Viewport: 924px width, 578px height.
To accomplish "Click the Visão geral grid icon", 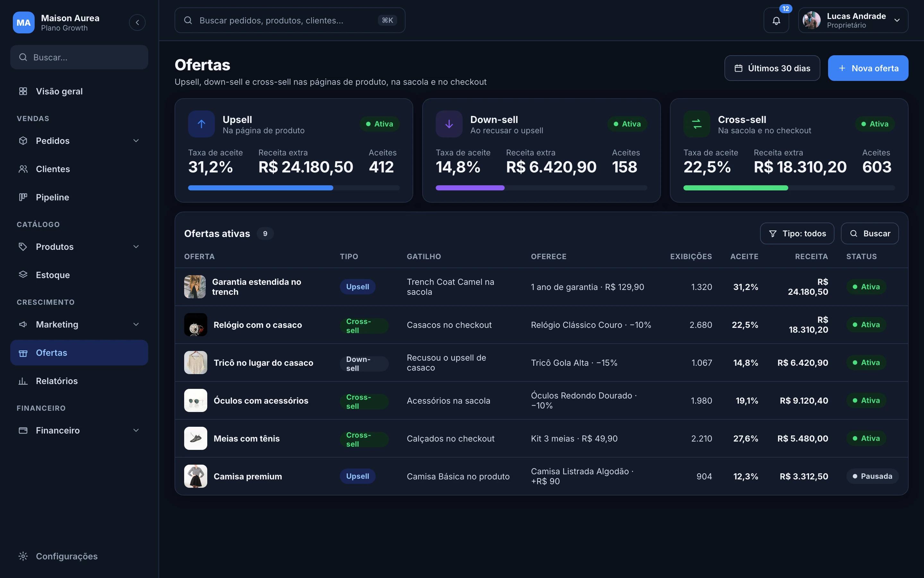I will coord(23,92).
